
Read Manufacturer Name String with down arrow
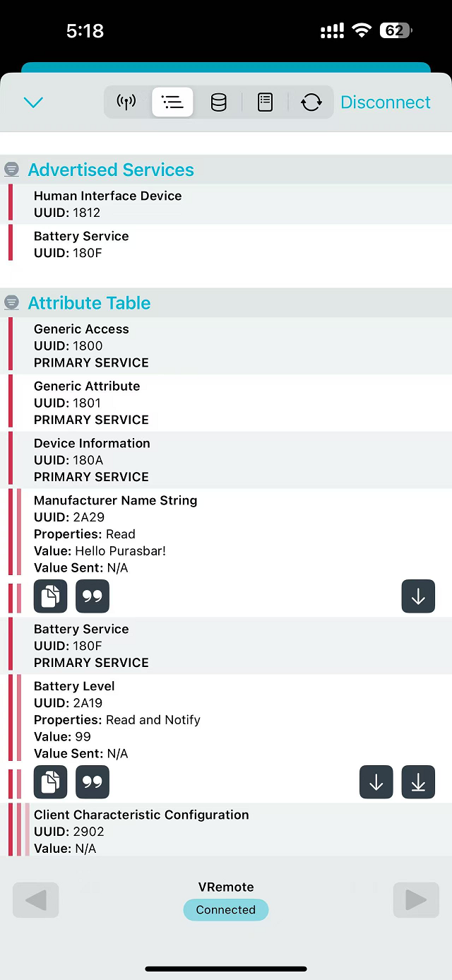point(418,596)
